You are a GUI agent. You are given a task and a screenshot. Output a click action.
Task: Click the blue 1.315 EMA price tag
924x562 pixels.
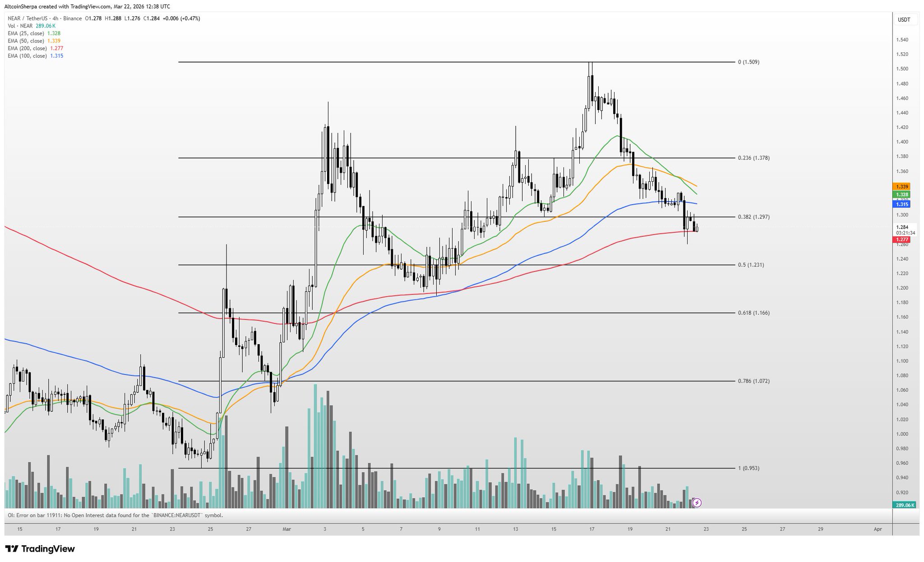pyautogui.click(x=902, y=204)
